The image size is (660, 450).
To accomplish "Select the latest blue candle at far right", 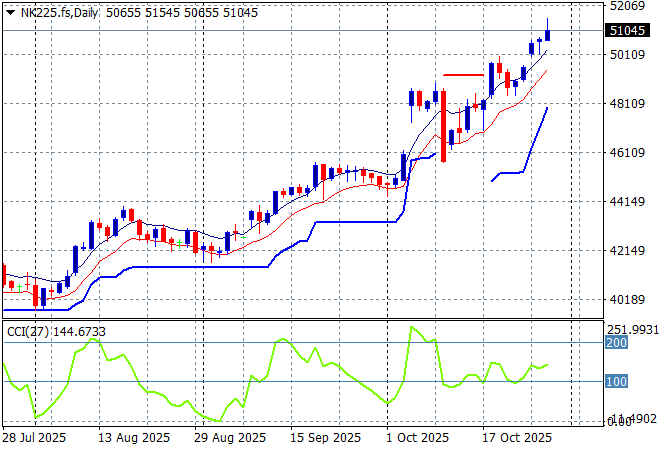I will [x=547, y=35].
